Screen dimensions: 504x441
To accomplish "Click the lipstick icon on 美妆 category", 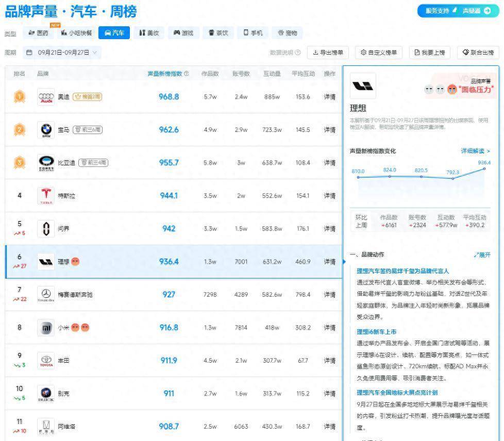I will click(x=141, y=32).
